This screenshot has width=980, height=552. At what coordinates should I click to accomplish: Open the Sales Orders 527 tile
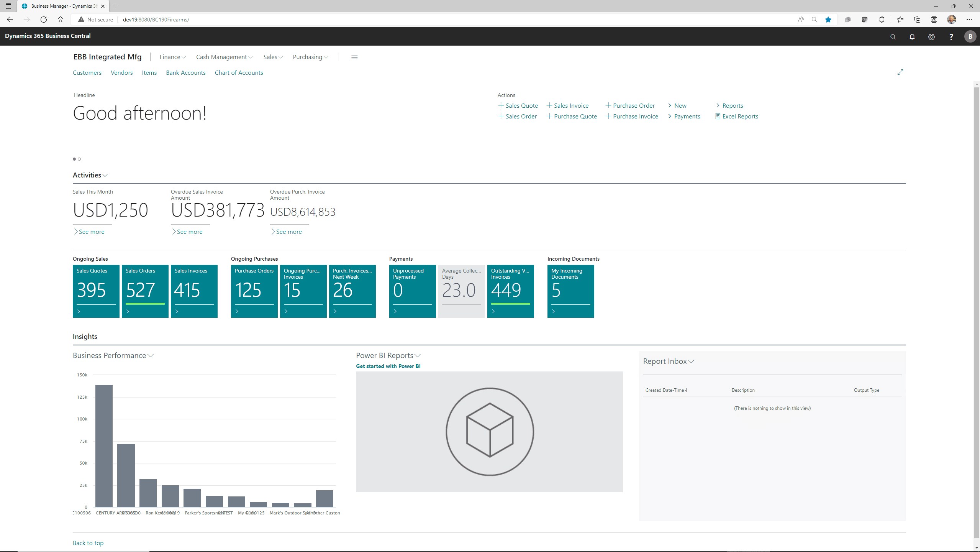(145, 291)
